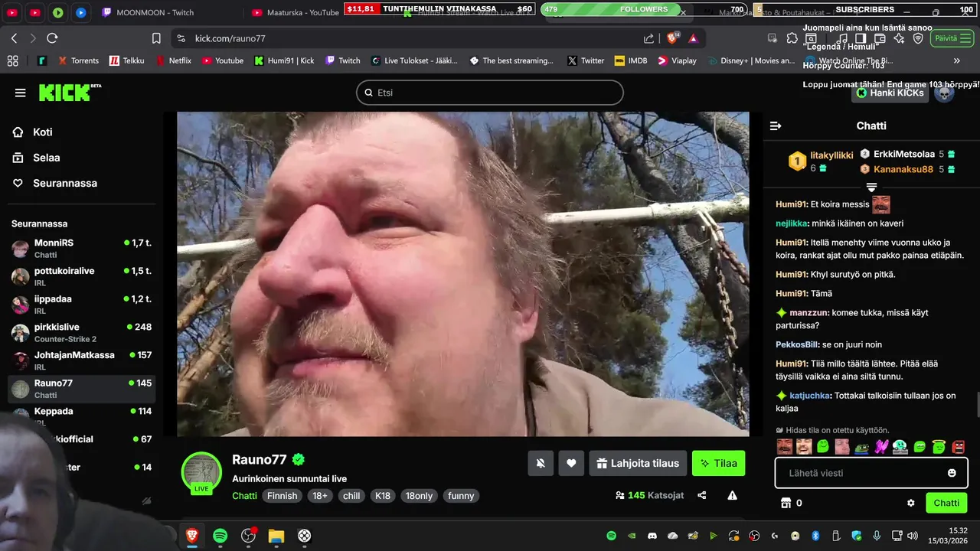Open the emoji picker in message box
The width and height of the screenshot is (980, 551).
tap(952, 473)
